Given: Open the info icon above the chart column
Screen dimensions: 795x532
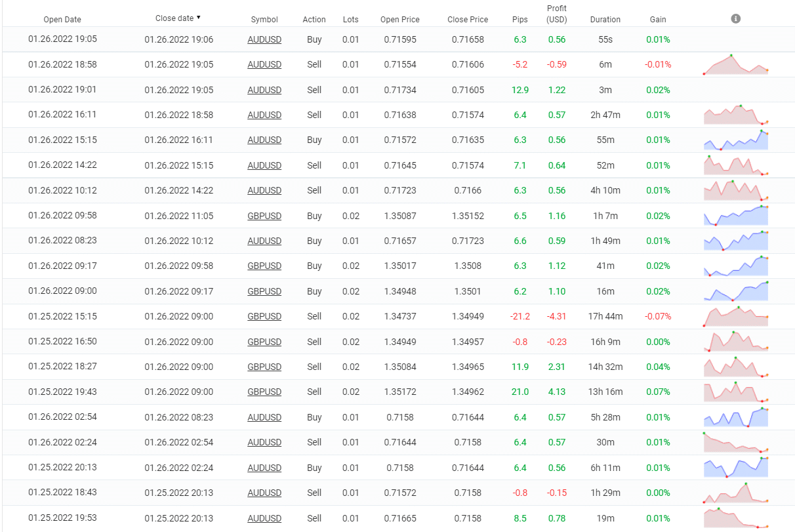Looking at the screenshot, I should 735,18.
